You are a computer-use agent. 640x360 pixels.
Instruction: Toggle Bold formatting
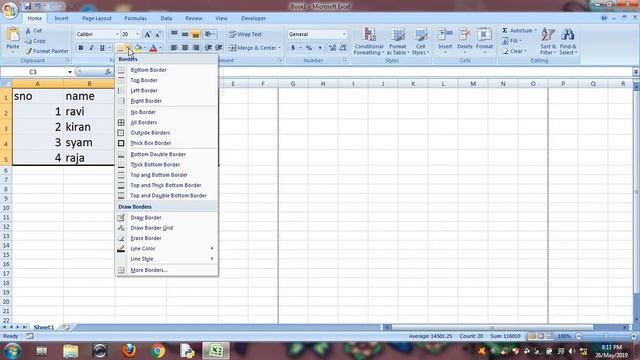[81, 48]
